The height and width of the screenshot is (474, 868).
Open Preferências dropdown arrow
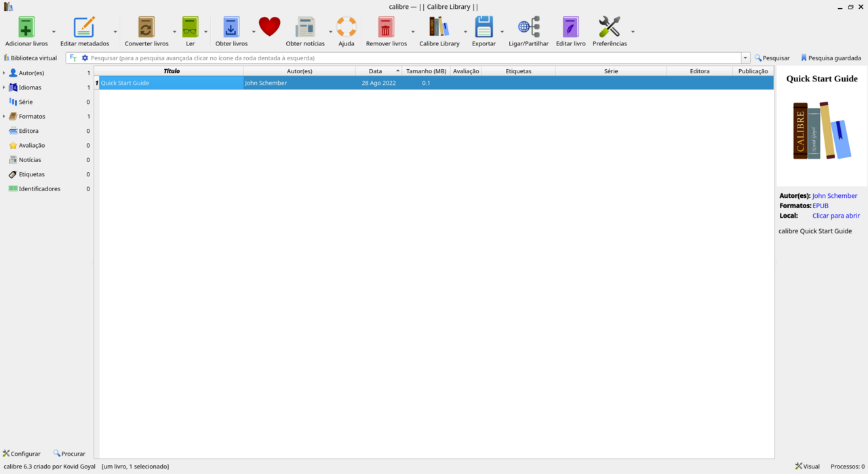coord(633,32)
